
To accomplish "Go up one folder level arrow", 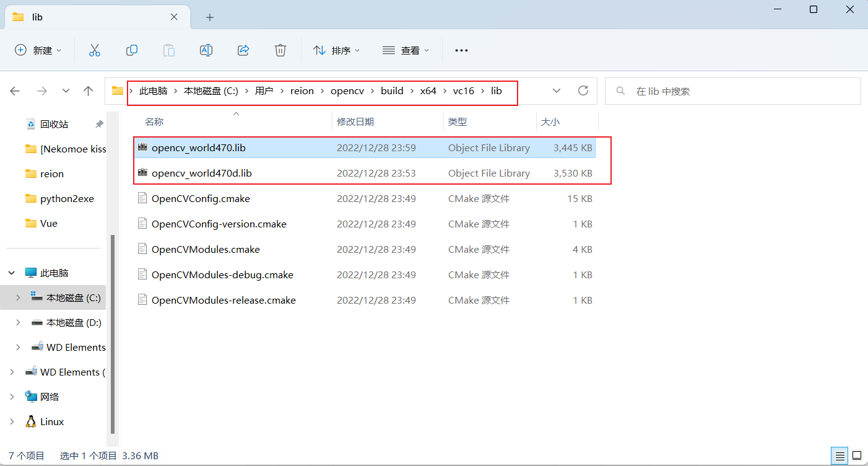I will [89, 91].
